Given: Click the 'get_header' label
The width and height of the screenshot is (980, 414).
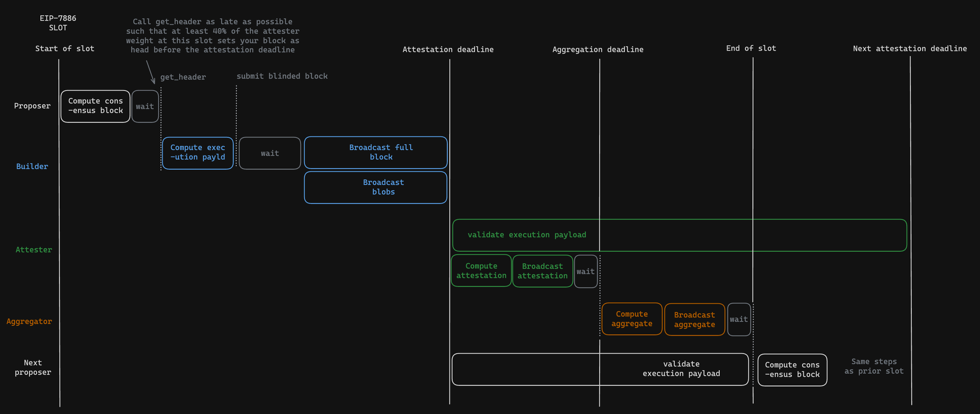Looking at the screenshot, I should pyautogui.click(x=183, y=77).
